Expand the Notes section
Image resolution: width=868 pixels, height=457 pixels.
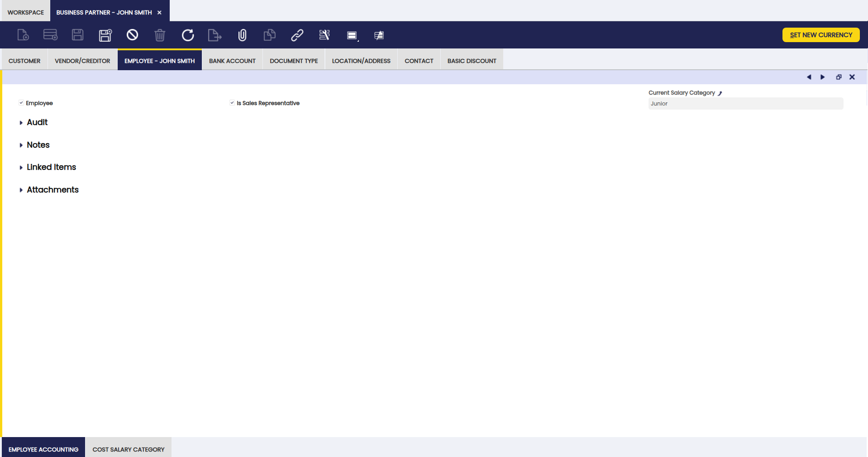click(38, 145)
